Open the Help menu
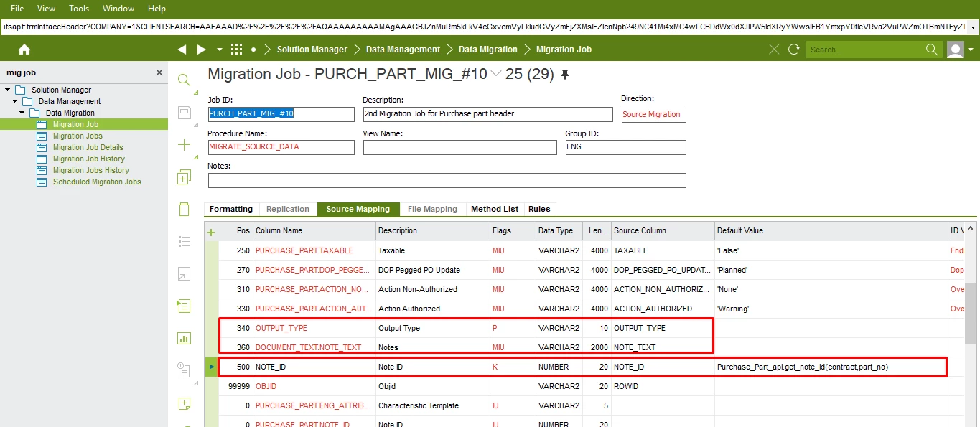 click(x=157, y=9)
